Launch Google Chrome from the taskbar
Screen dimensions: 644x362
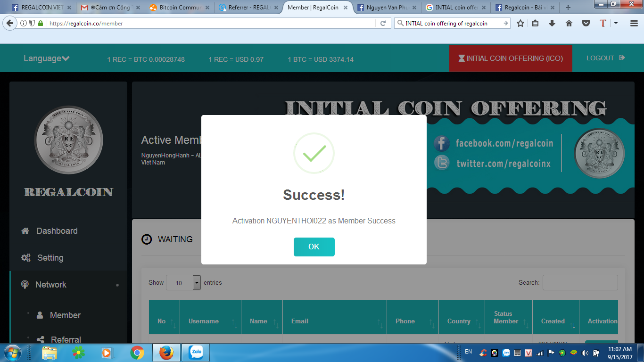tap(137, 353)
